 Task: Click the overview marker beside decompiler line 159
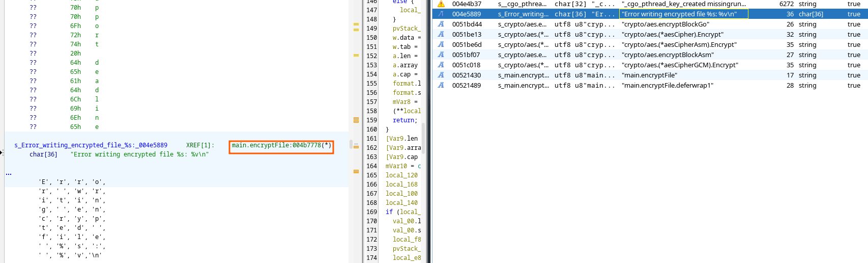[x=356, y=120]
